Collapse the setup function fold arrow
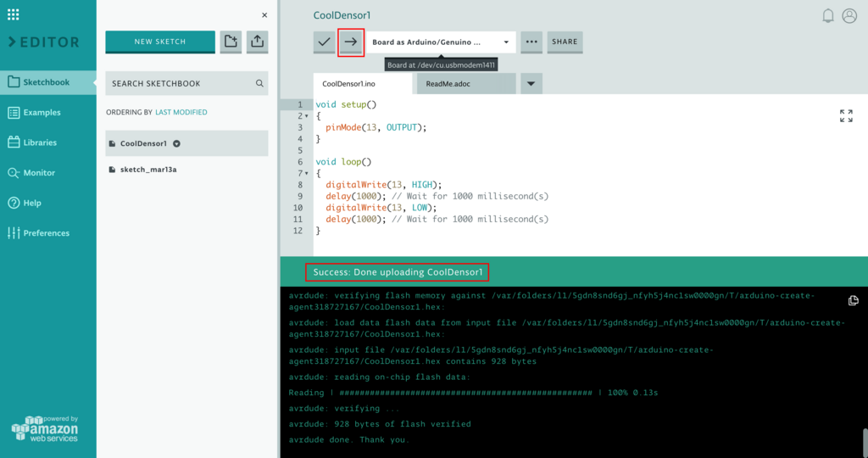This screenshot has width=868, height=458. coord(307,116)
